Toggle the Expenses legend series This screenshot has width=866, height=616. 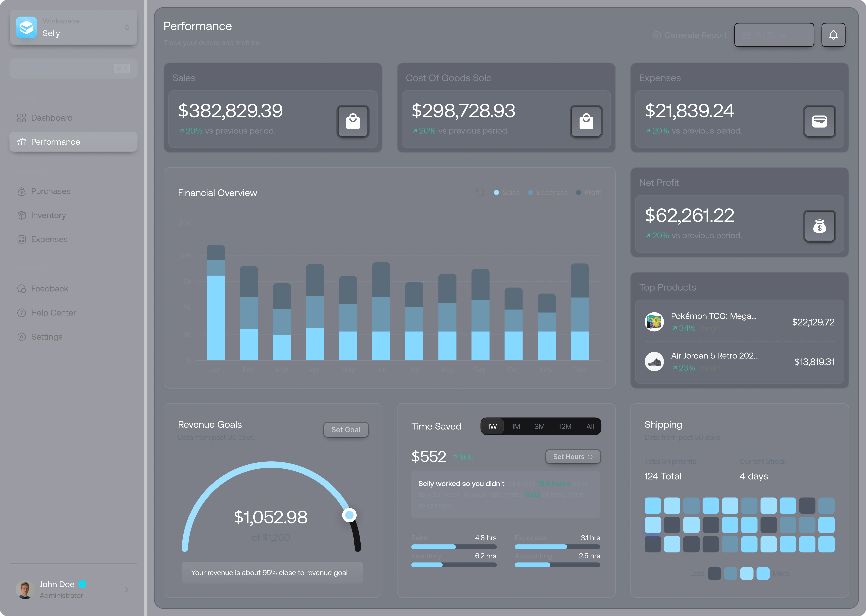548,193
